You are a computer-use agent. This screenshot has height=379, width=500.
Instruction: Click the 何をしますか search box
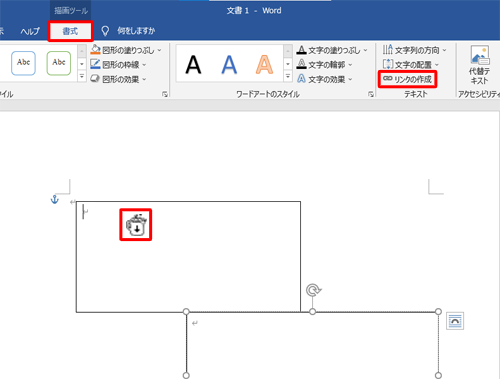[136, 31]
